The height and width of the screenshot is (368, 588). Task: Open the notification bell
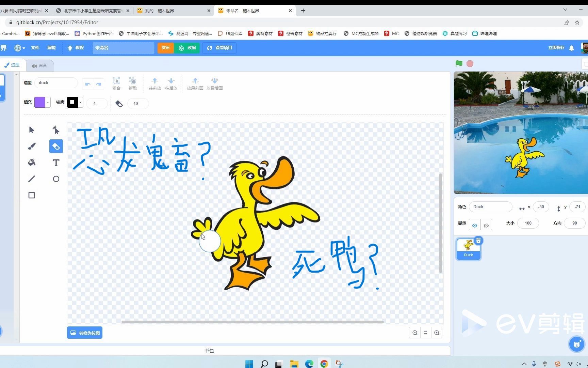point(572,48)
